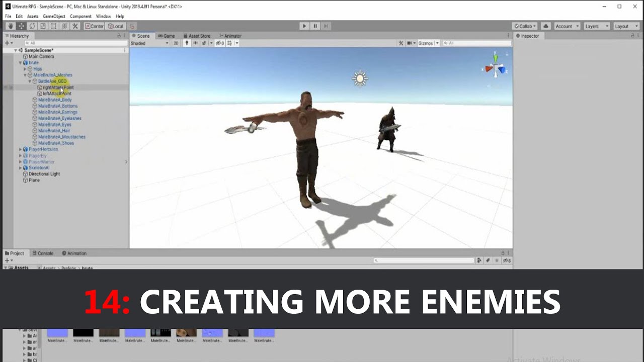Open the Asset Store tab
The width and height of the screenshot is (644, 362).
(x=197, y=36)
